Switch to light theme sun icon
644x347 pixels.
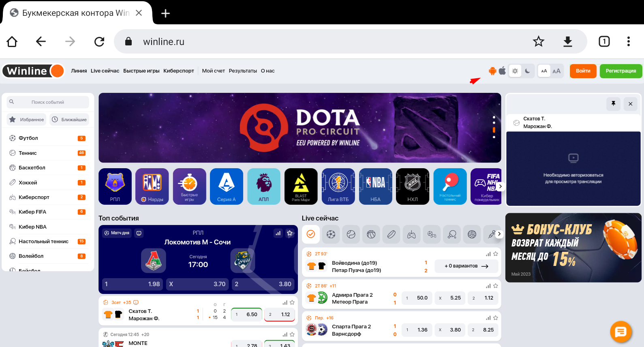(515, 71)
